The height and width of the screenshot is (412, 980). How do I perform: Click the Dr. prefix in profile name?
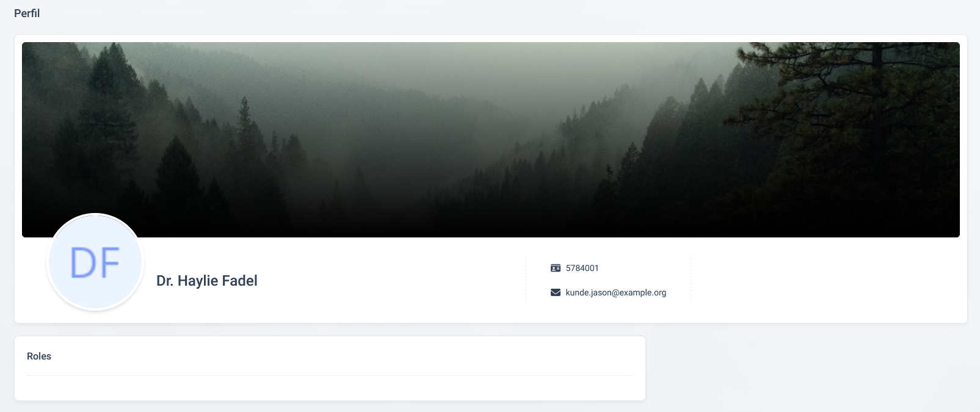(165, 281)
